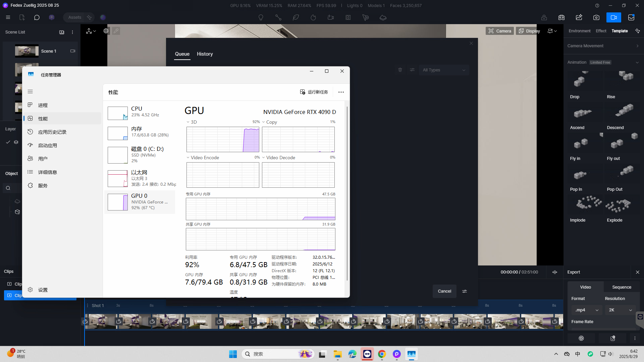644x362 pixels.
Task: Switch to the History tab
Action: [x=205, y=54]
